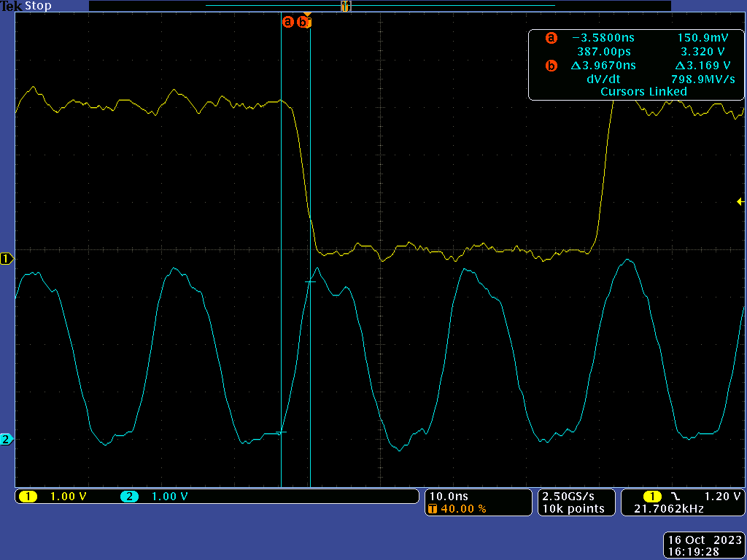The width and height of the screenshot is (747, 560).
Task: Click the 10.0ns timebase readout
Action: (x=449, y=496)
